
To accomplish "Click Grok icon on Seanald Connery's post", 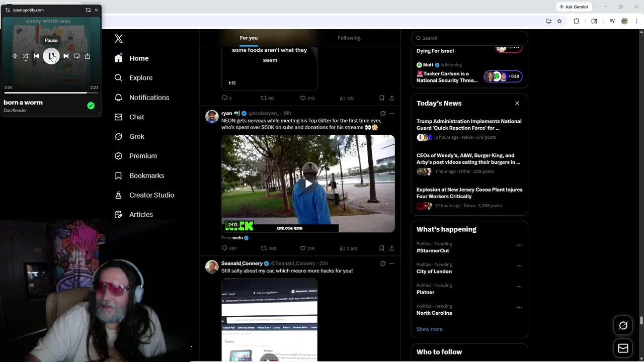I will 383,263.
